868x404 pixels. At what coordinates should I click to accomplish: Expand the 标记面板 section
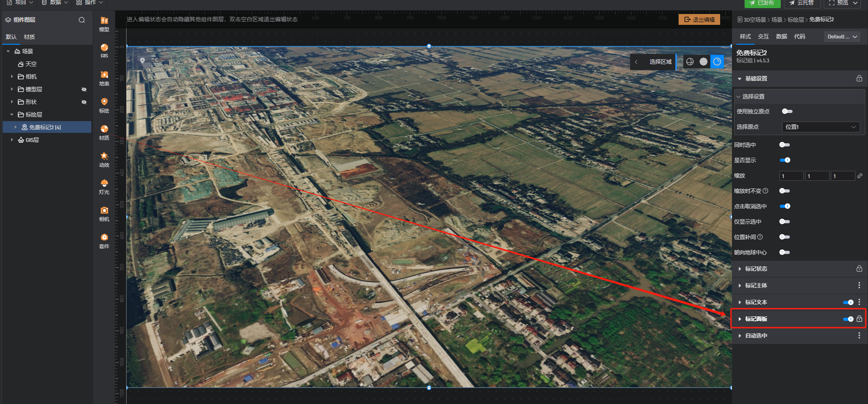(x=740, y=319)
